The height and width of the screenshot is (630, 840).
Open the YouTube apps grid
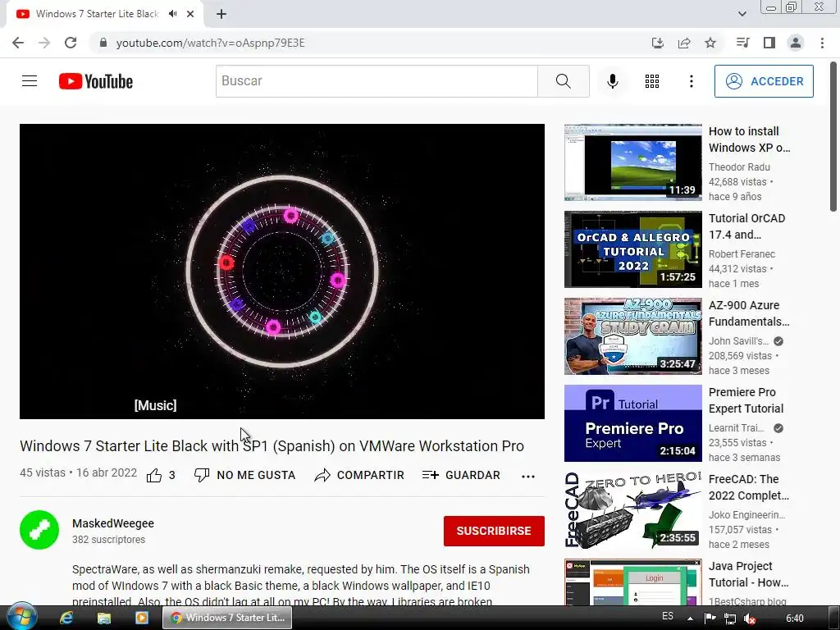652,81
